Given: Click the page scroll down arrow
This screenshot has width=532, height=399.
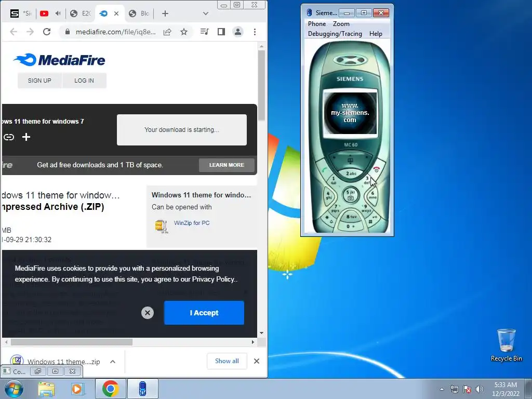Looking at the screenshot, I should (x=261, y=333).
